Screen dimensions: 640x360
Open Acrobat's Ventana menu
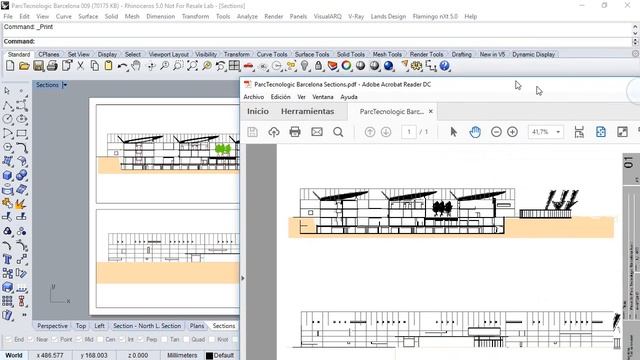point(322,97)
